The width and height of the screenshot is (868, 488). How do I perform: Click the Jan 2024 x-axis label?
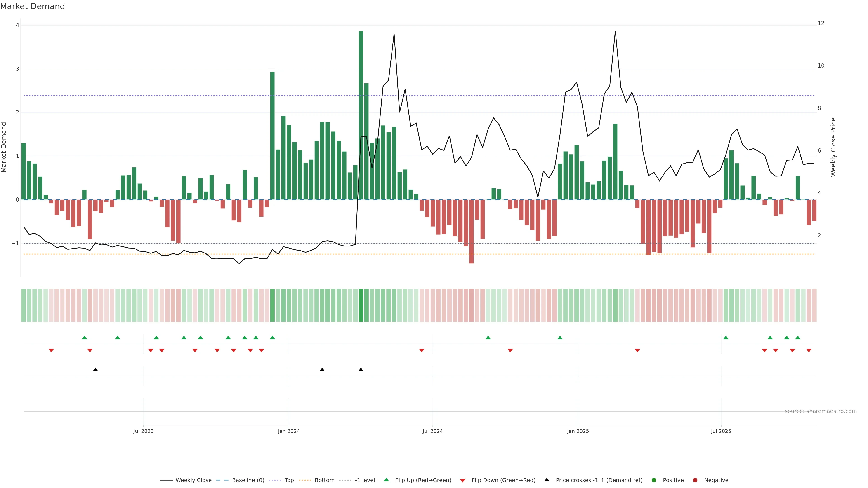coord(289,431)
